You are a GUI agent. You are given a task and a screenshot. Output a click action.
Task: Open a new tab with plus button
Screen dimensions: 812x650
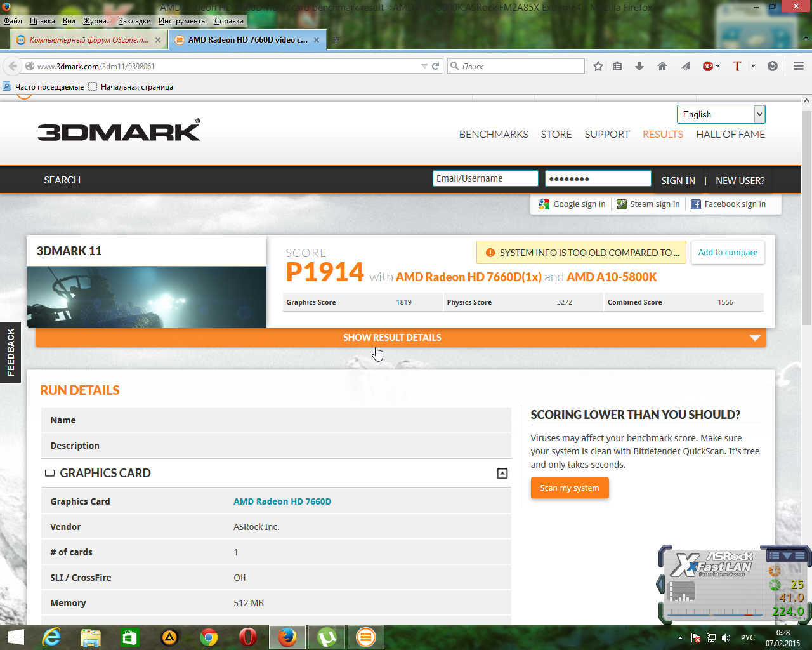[x=337, y=40]
